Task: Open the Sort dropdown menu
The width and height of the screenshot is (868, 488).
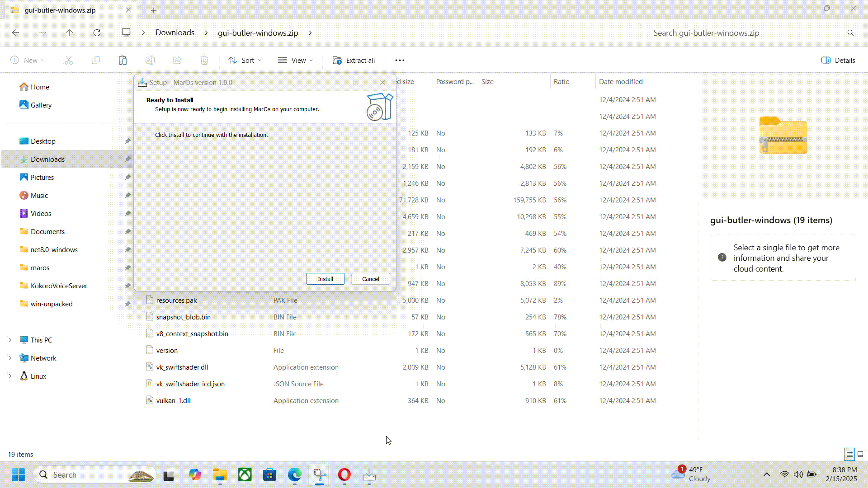Action: (245, 60)
